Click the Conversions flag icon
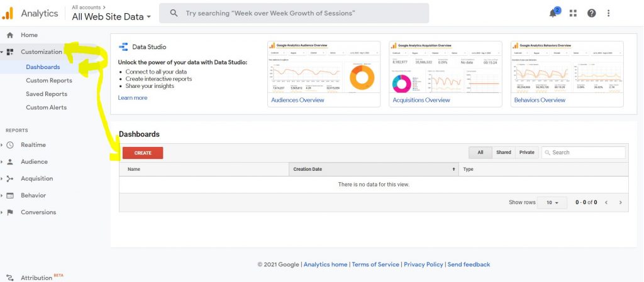Image resolution: width=644 pixels, height=282 pixels. coord(10,212)
